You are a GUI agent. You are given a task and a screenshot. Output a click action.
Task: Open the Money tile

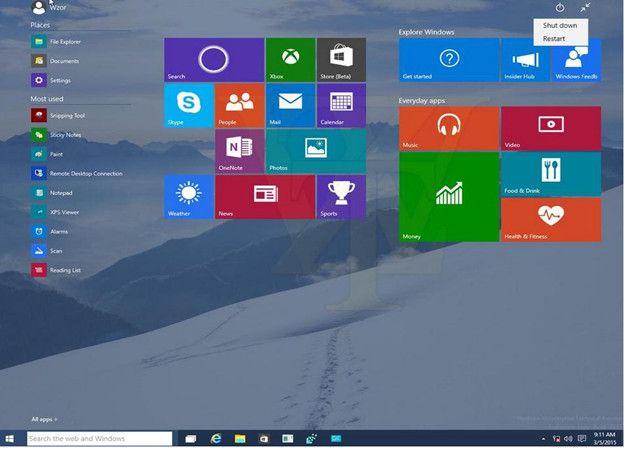(448, 196)
